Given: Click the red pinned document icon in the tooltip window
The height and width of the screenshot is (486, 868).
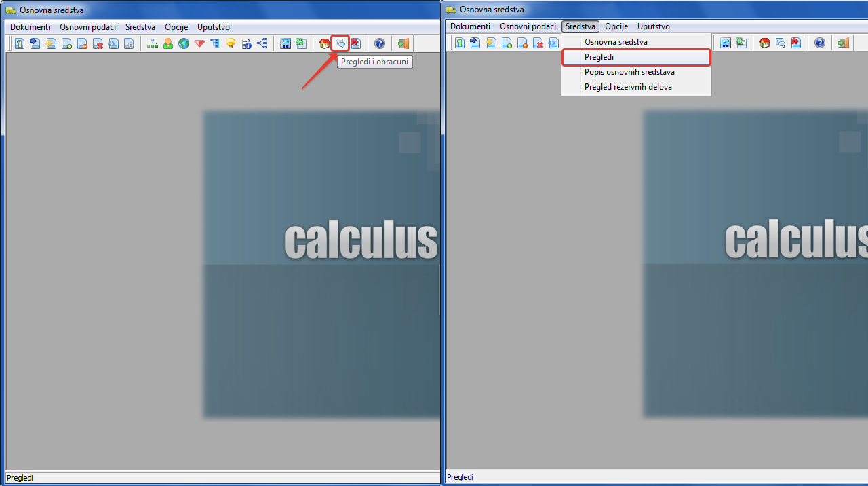Looking at the screenshot, I should click(356, 43).
